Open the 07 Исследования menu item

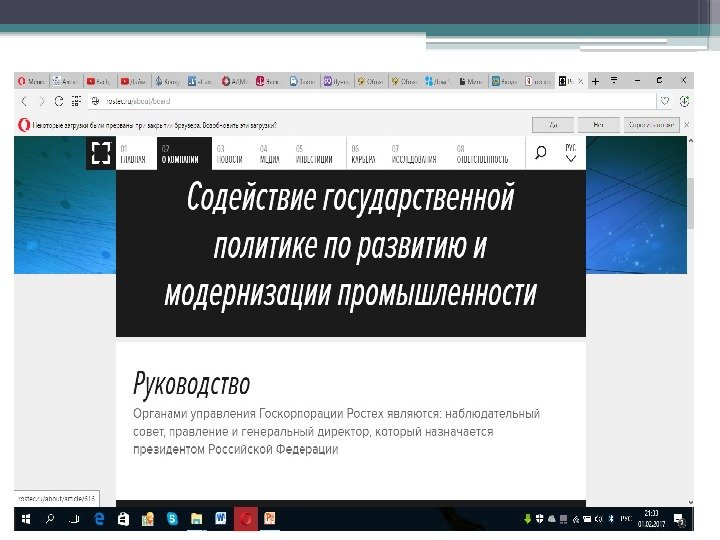[x=414, y=154]
